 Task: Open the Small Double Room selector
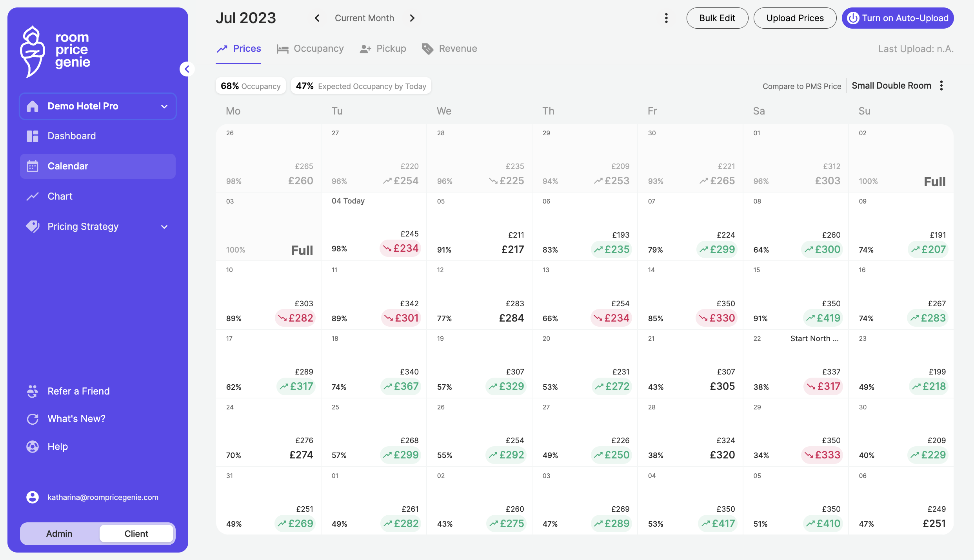click(891, 86)
